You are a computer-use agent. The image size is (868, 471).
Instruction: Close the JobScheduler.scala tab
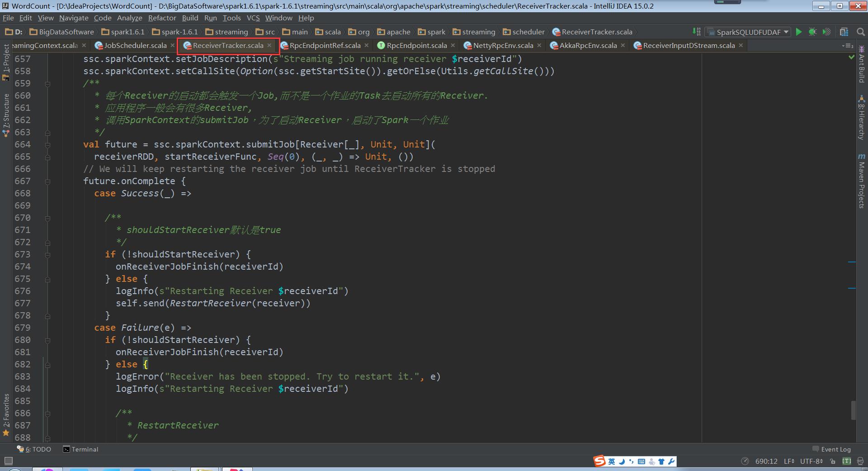tap(173, 45)
